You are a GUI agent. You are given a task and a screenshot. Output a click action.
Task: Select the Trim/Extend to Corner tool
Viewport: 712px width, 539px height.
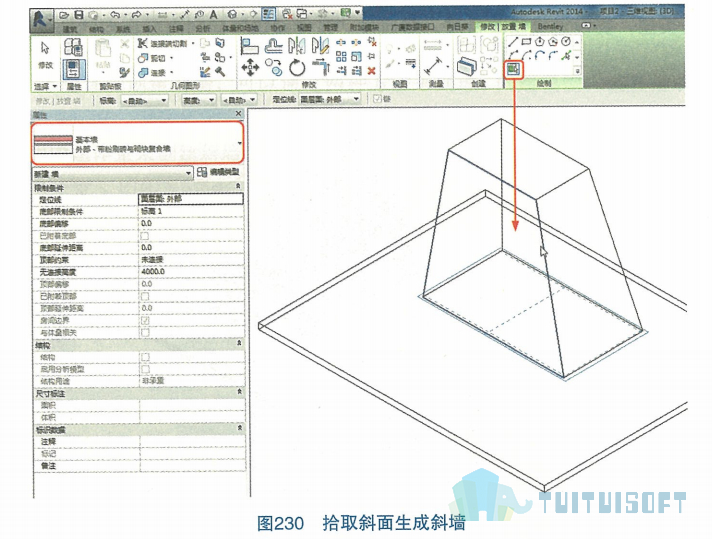coord(321,67)
